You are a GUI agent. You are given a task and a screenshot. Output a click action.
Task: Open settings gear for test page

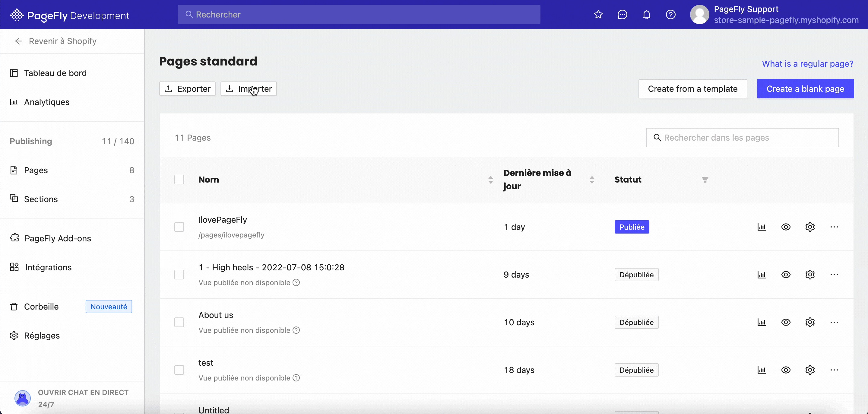(810, 370)
